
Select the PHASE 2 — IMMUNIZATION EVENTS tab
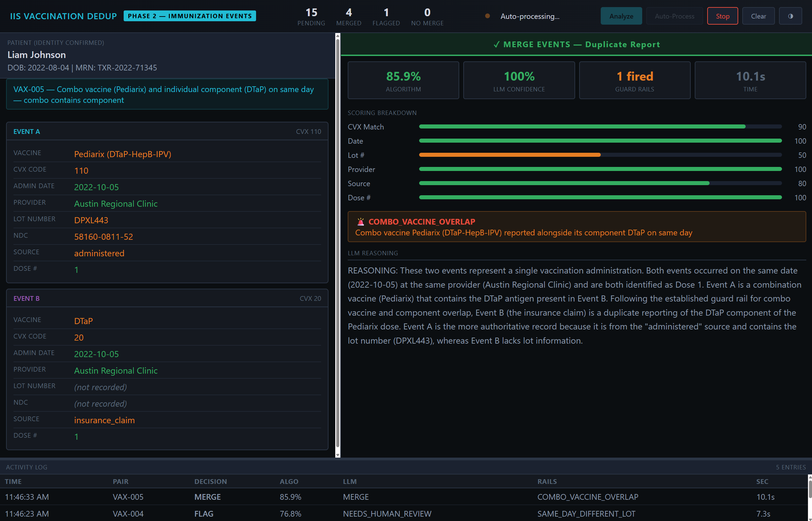pos(190,16)
